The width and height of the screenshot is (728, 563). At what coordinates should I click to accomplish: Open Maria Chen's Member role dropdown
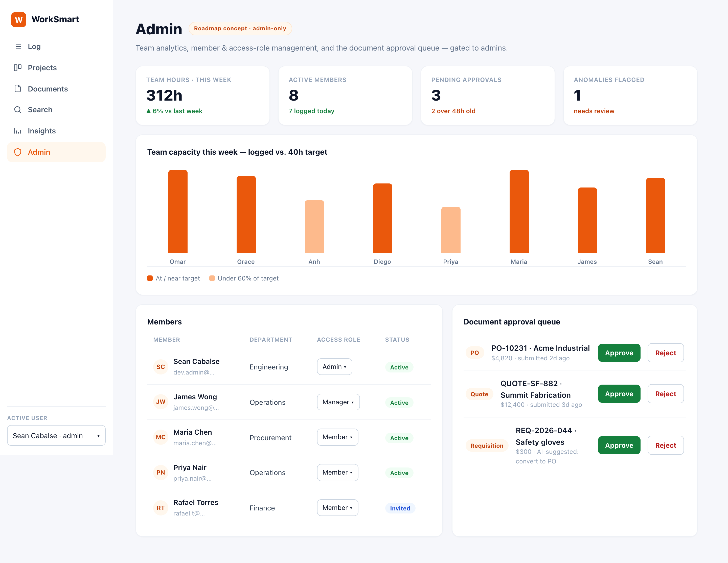(337, 437)
